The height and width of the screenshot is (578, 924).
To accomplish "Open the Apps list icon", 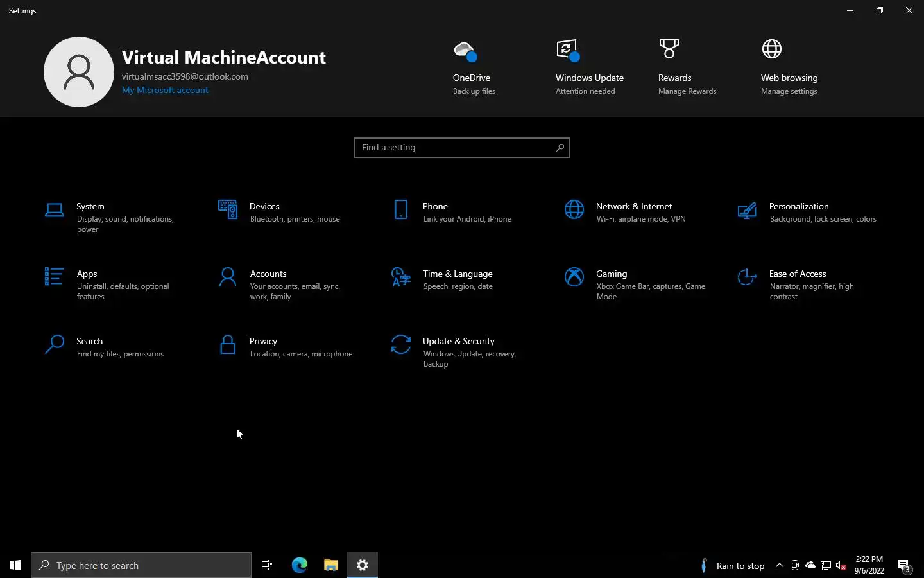I will point(54,277).
